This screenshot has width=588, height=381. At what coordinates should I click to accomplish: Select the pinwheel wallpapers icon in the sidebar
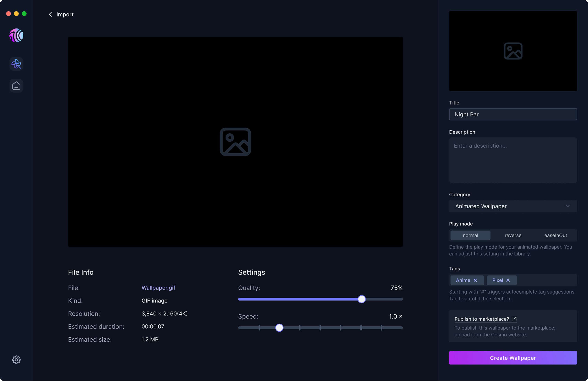16,64
